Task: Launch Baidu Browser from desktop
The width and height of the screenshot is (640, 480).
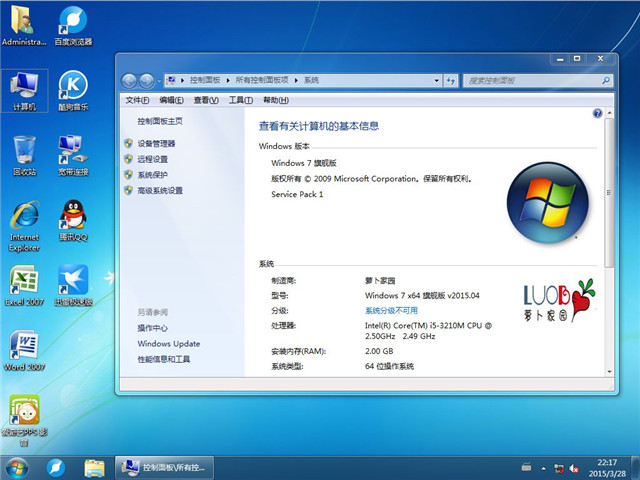Action: 73,25
